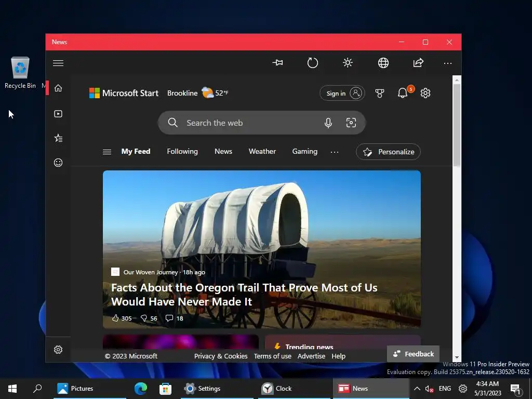532x399 pixels.
Task: Start voice search with microphone icon
Action: coord(328,123)
